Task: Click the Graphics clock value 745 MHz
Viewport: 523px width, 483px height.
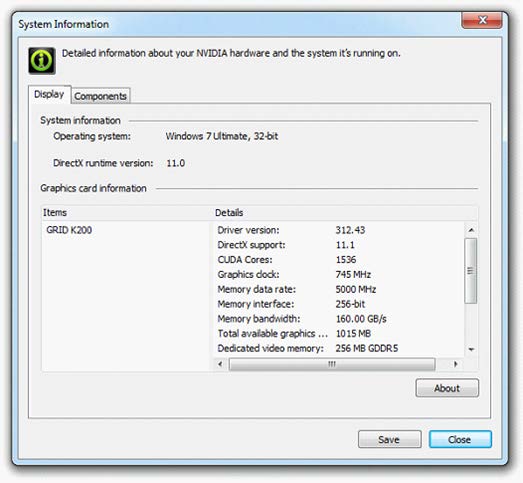Action: 353,274
